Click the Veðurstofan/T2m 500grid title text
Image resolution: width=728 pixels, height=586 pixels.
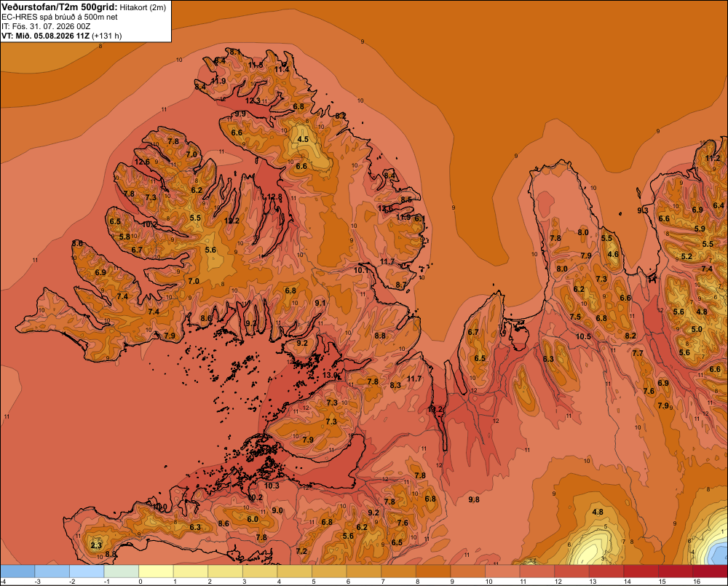click(60, 7)
